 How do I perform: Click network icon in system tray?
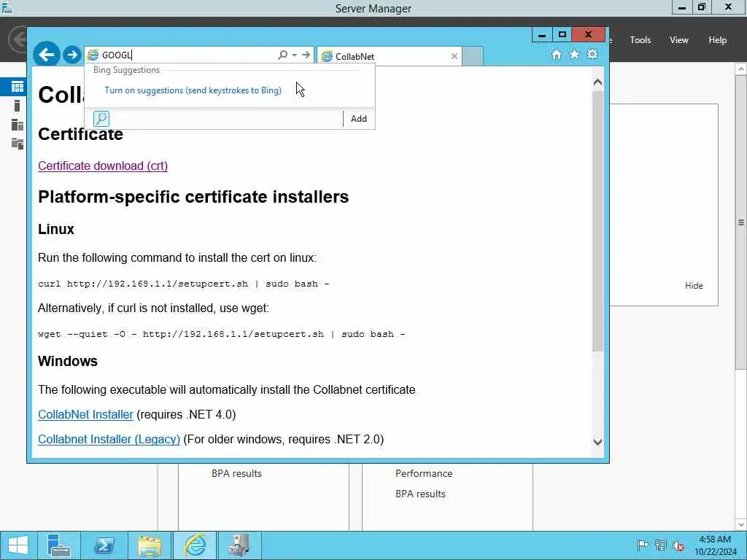(x=661, y=545)
